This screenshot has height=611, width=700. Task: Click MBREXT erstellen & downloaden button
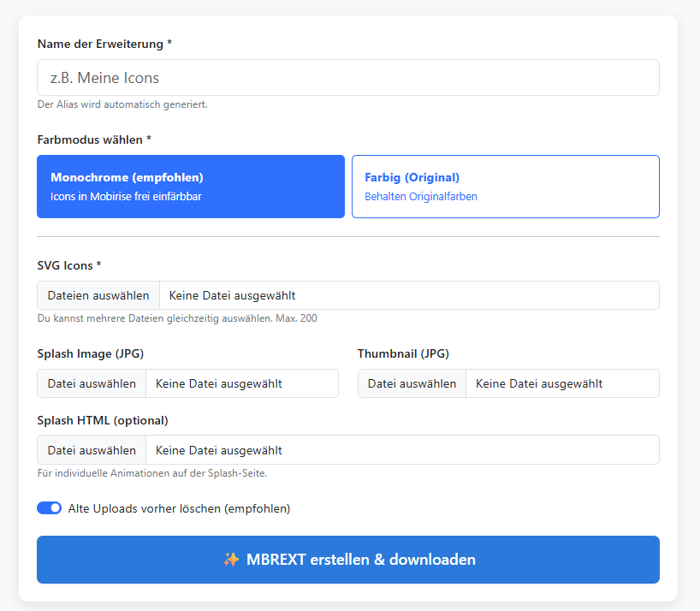tap(347, 560)
